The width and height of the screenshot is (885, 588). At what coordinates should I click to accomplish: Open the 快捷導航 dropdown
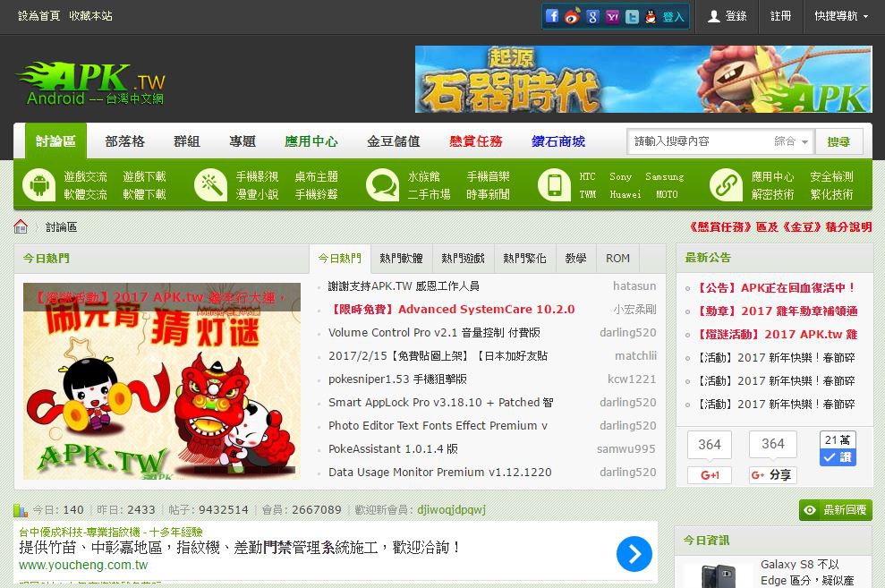[840, 16]
